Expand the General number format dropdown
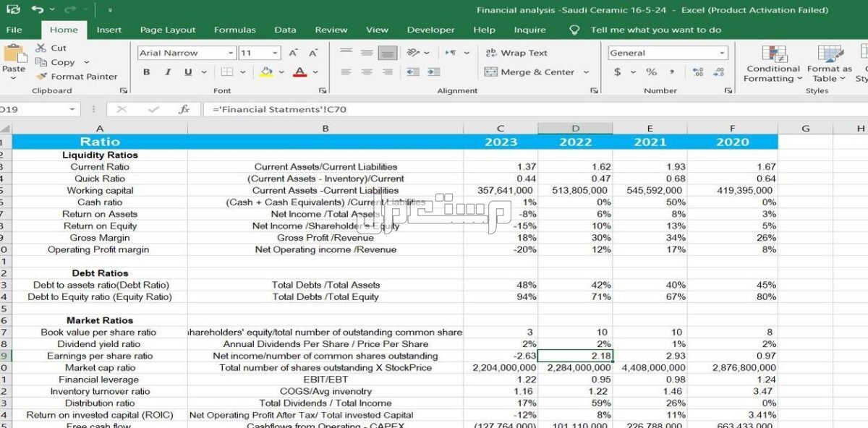868x428 pixels. click(722, 53)
